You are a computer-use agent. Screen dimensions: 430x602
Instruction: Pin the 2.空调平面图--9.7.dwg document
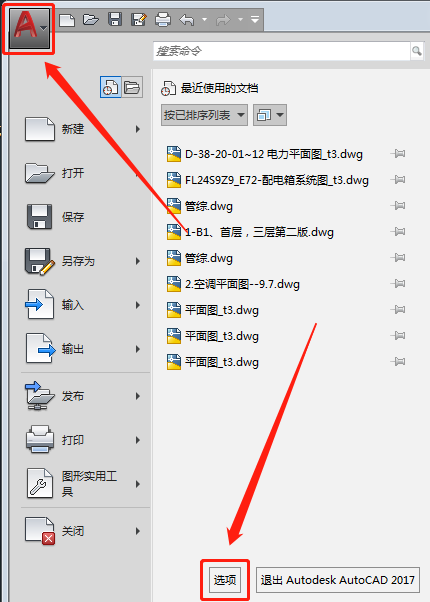[398, 284]
